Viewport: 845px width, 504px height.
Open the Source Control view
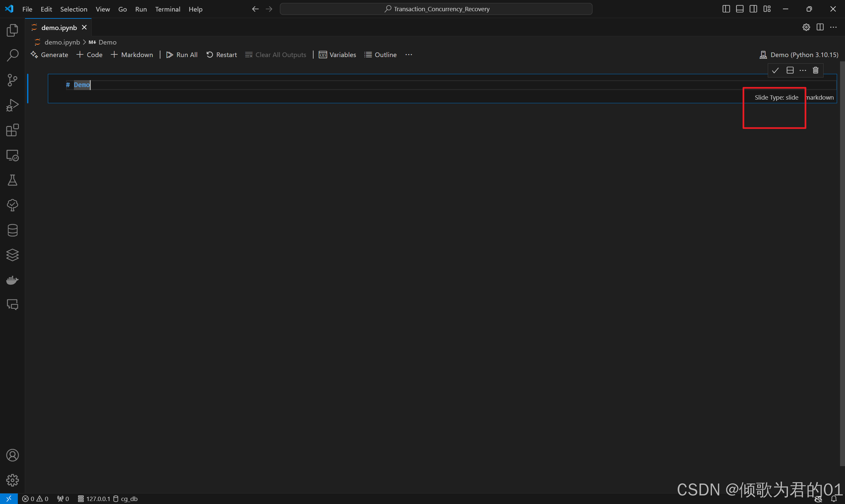(12, 80)
